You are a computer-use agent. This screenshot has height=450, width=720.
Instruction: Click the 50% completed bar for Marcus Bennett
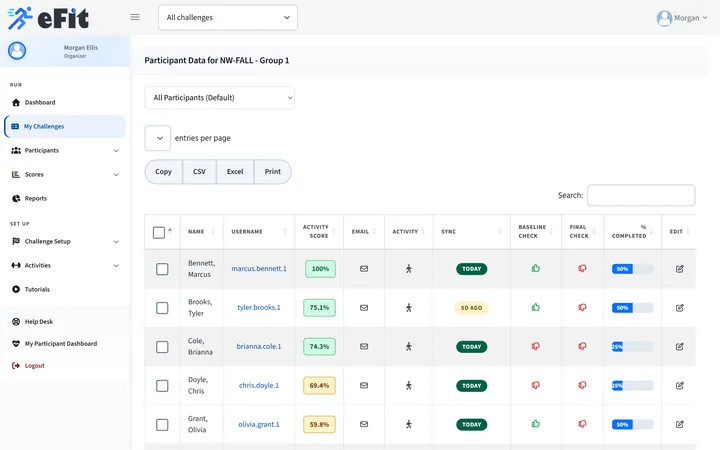coord(632,269)
